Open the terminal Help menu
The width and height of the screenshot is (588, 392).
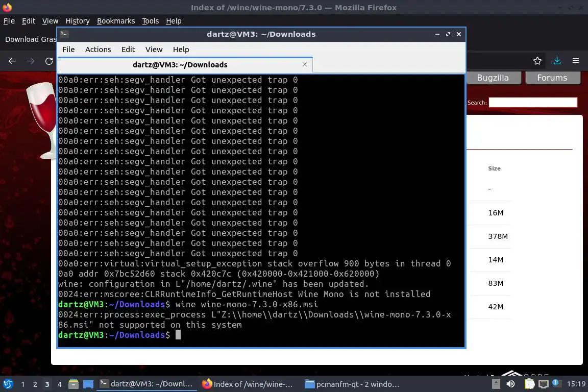click(181, 50)
